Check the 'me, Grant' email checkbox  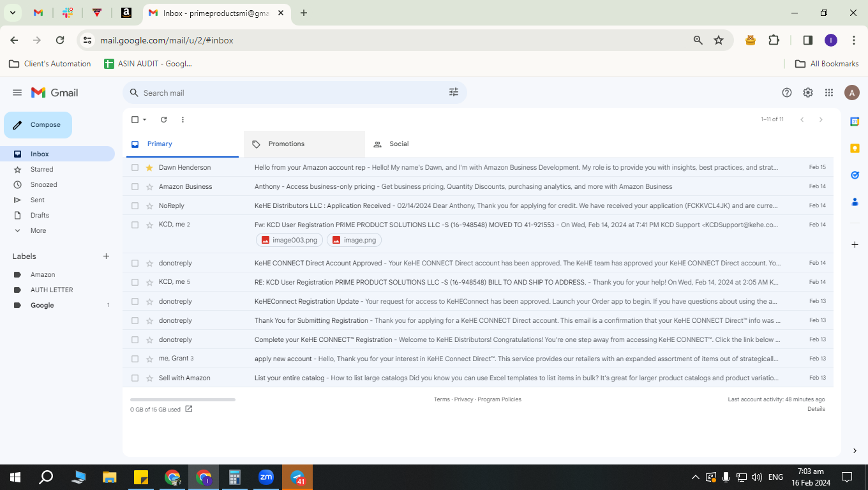(135, 359)
